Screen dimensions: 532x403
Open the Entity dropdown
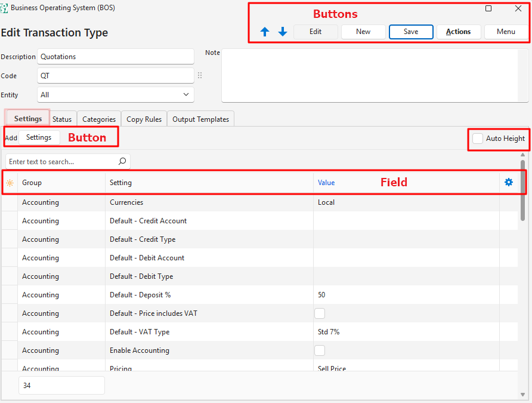115,95
